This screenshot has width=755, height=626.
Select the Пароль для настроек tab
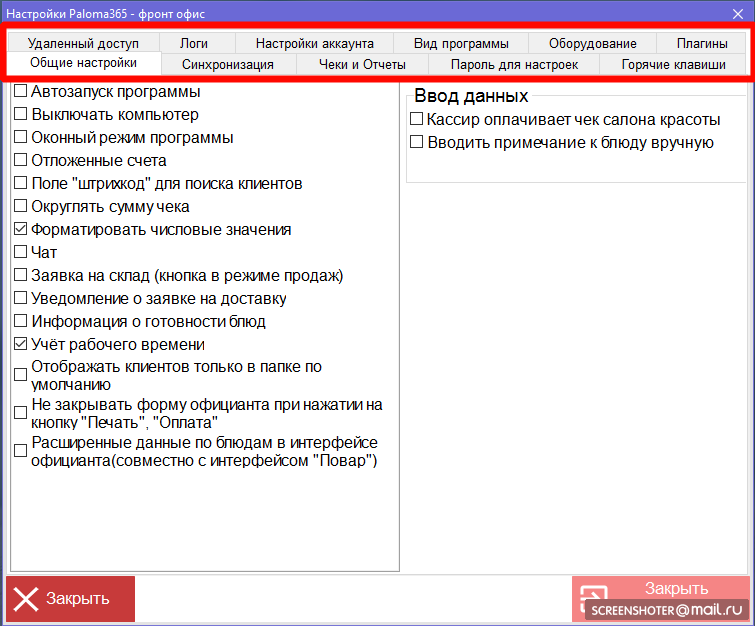(514, 64)
